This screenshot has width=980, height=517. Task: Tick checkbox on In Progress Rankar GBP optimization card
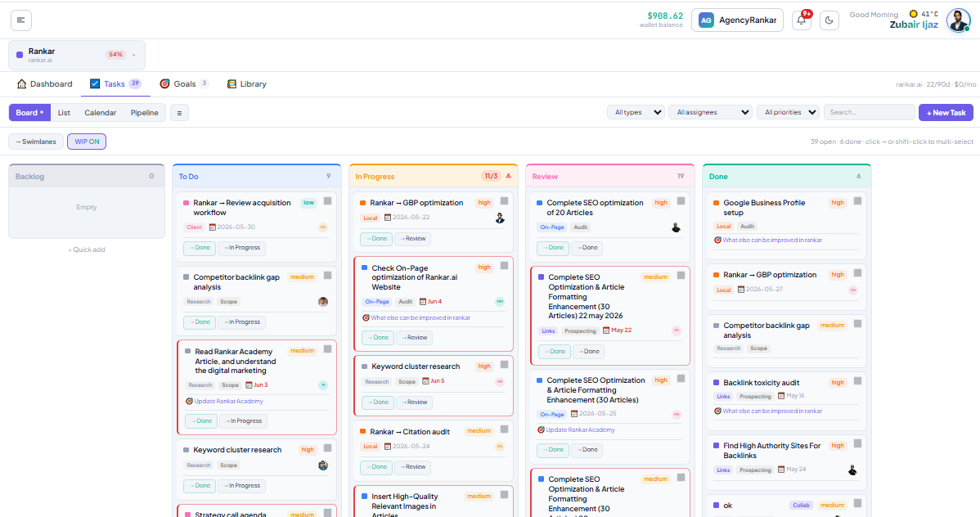(x=505, y=201)
